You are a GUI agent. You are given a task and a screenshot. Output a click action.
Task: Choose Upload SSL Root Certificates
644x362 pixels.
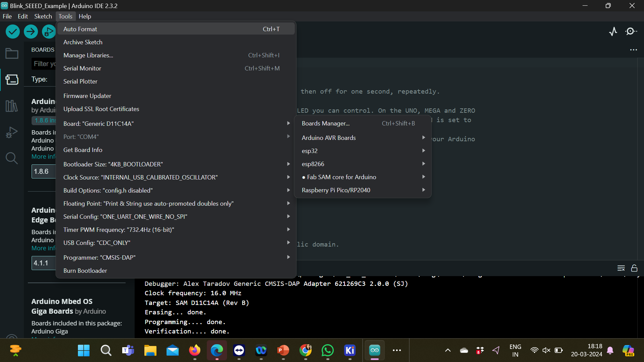pos(176,109)
